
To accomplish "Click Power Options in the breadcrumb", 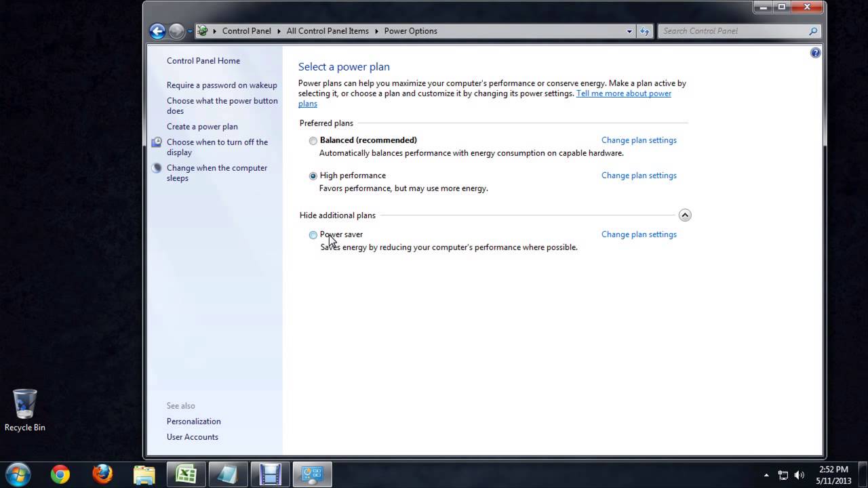I will pos(410,31).
